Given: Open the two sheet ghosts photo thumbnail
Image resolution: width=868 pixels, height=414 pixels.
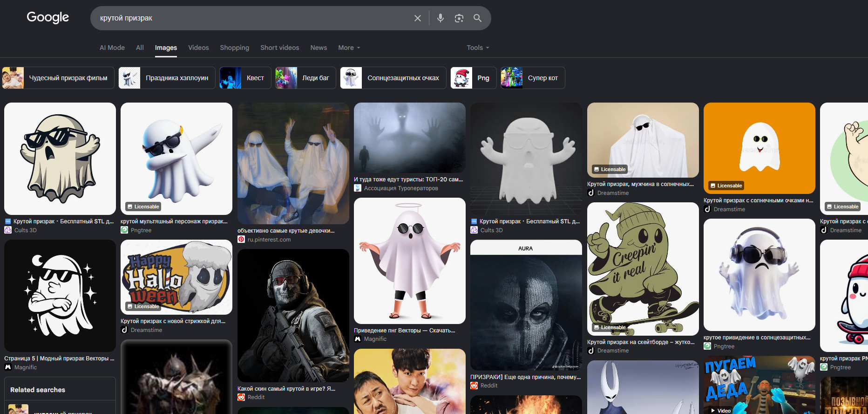Looking at the screenshot, I should click(293, 163).
